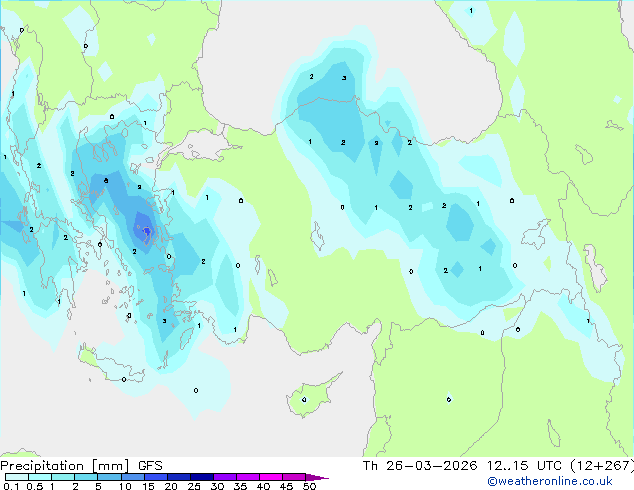Click the legend label '25'
Image resolution: width=634 pixels, height=490 pixels.
point(194,486)
